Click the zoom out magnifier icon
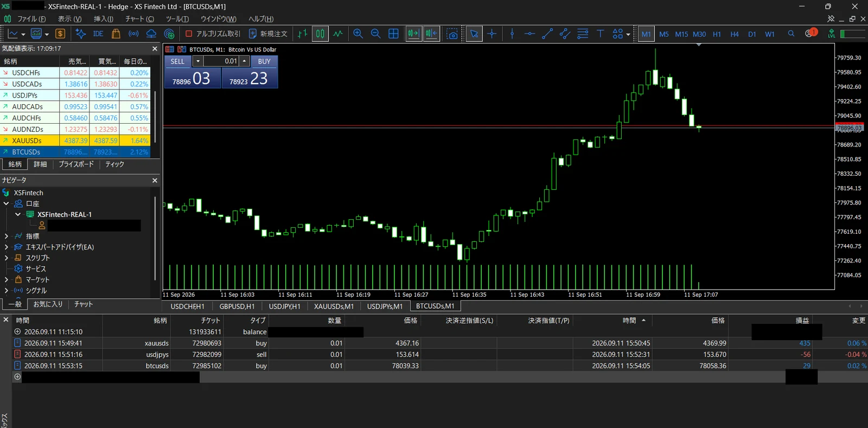The height and width of the screenshot is (428, 868). coord(375,34)
